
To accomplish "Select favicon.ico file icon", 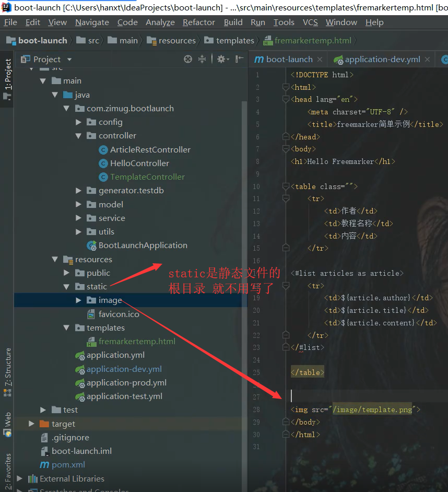I will (x=91, y=314).
